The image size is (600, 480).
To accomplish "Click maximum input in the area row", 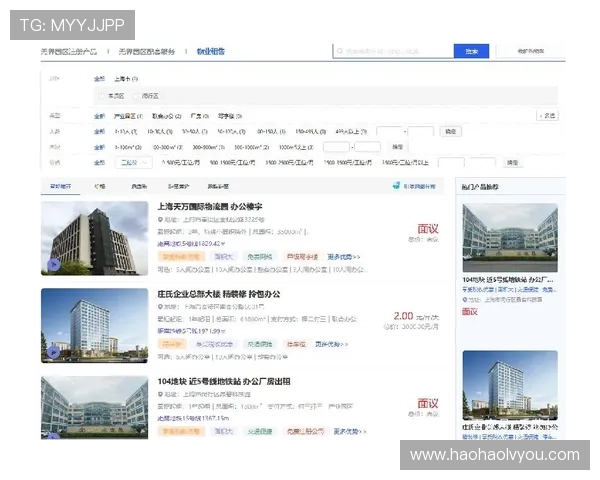I will 367,147.
